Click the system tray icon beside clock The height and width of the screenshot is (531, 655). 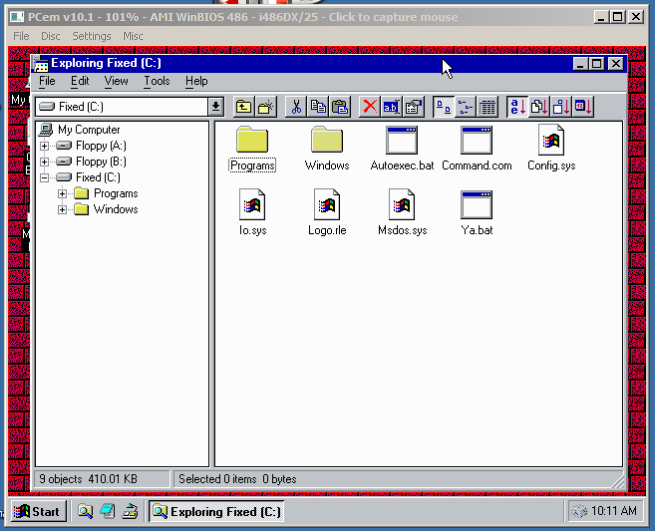[x=579, y=511]
